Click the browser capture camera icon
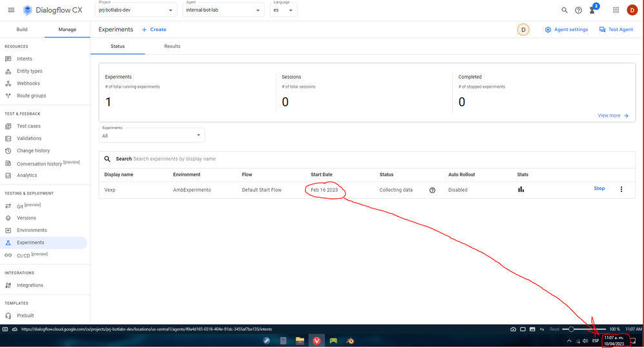 (513, 329)
